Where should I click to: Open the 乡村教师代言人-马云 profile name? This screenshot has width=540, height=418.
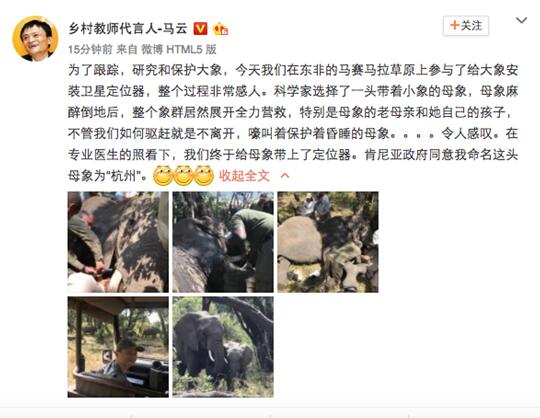click(127, 29)
